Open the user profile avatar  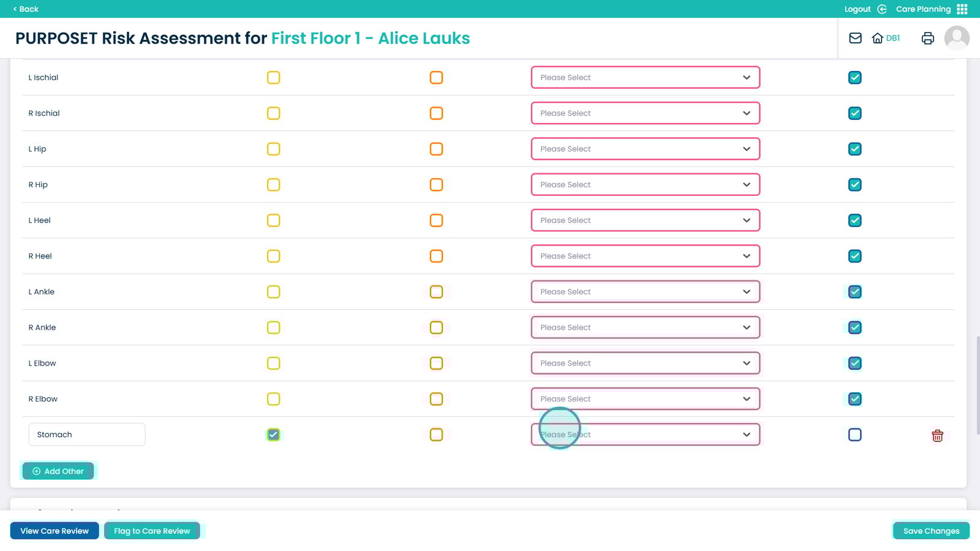click(x=956, y=38)
